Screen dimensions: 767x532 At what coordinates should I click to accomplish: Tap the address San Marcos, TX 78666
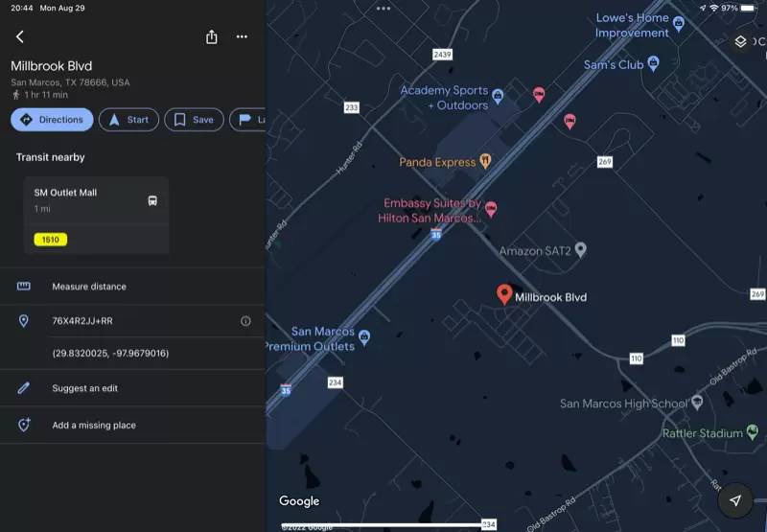coord(70,82)
